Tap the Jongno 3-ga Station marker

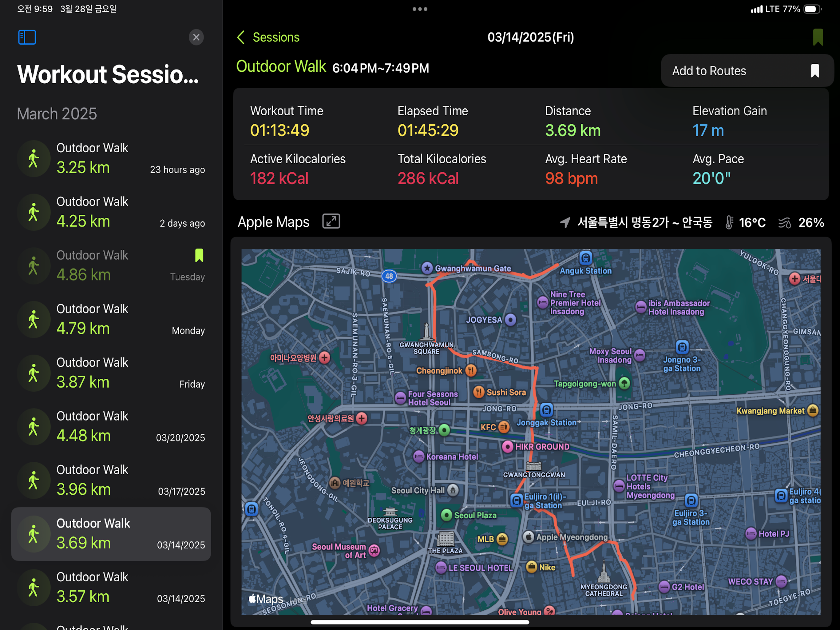[682, 347]
